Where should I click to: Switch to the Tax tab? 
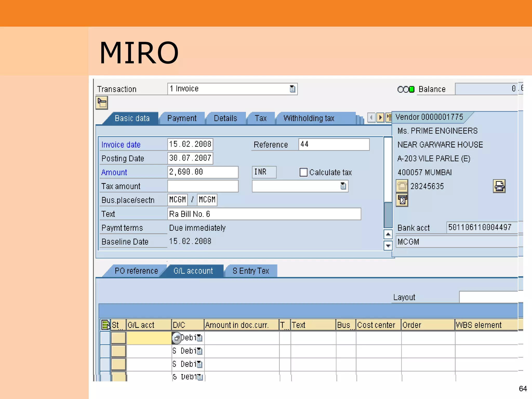[x=261, y=118]
